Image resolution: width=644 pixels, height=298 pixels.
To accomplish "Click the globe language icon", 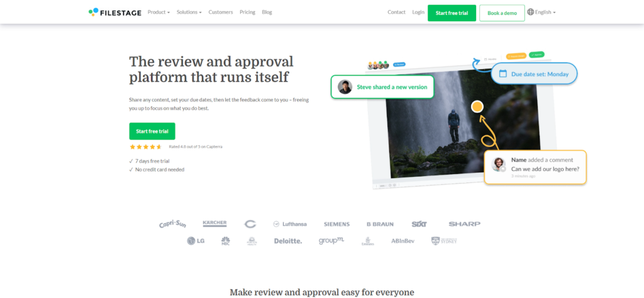I will [x=530, y=12].
